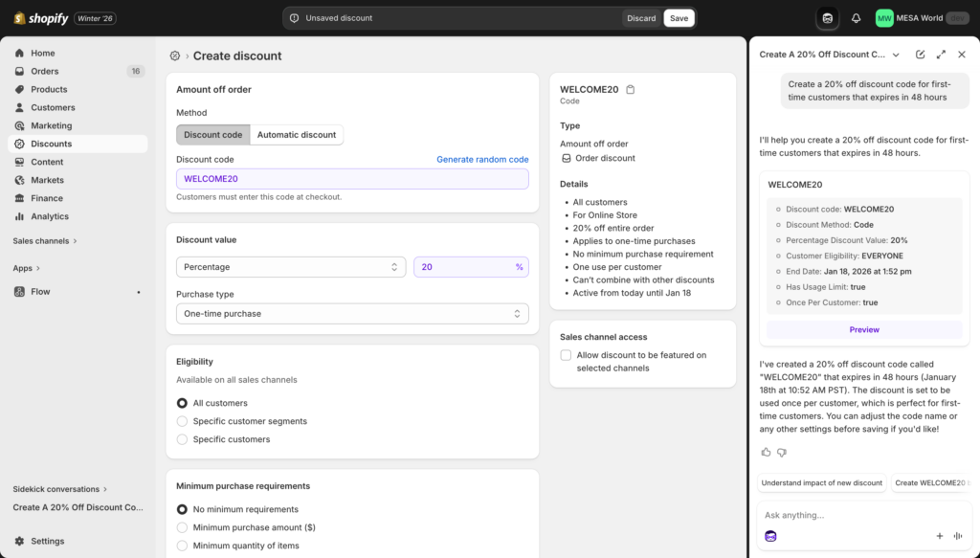
Task: Open the Percentage discount value dropdown
Action: click(x=291, y=267)
